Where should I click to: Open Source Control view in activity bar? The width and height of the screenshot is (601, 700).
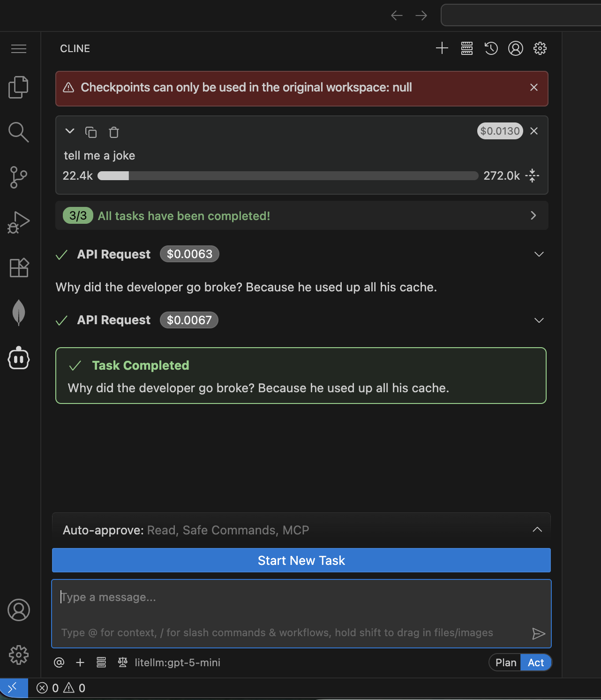pyautogui.click(x=19, y=177)
